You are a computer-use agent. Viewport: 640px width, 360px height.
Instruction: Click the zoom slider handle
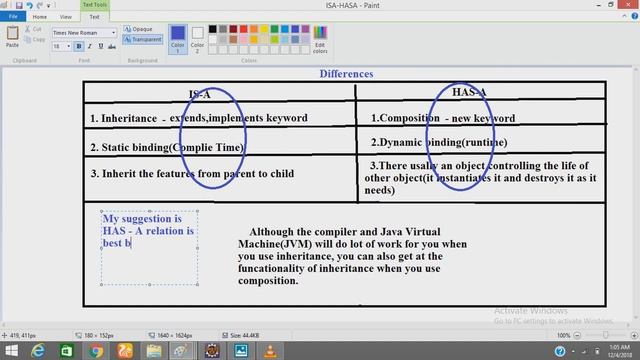coord(606,335)
